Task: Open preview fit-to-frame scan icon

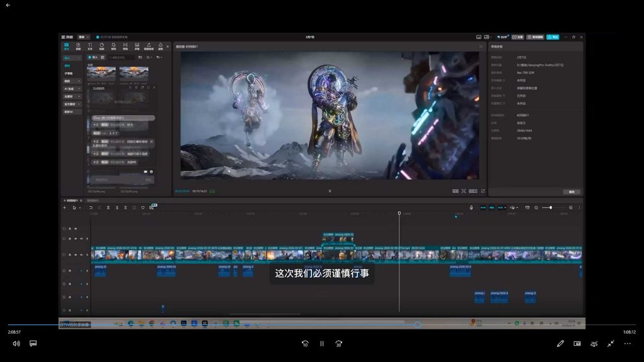Action: tap(464, 191)
